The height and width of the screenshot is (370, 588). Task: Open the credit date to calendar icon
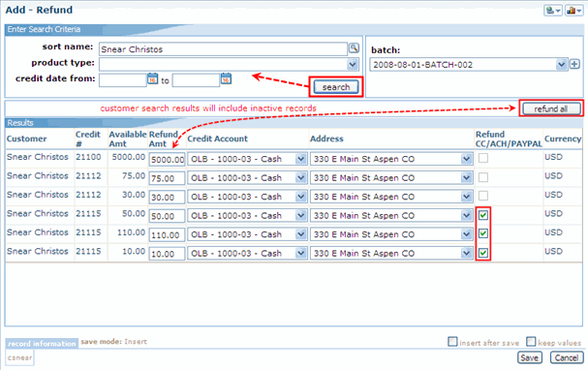click(x=226, y=78)
